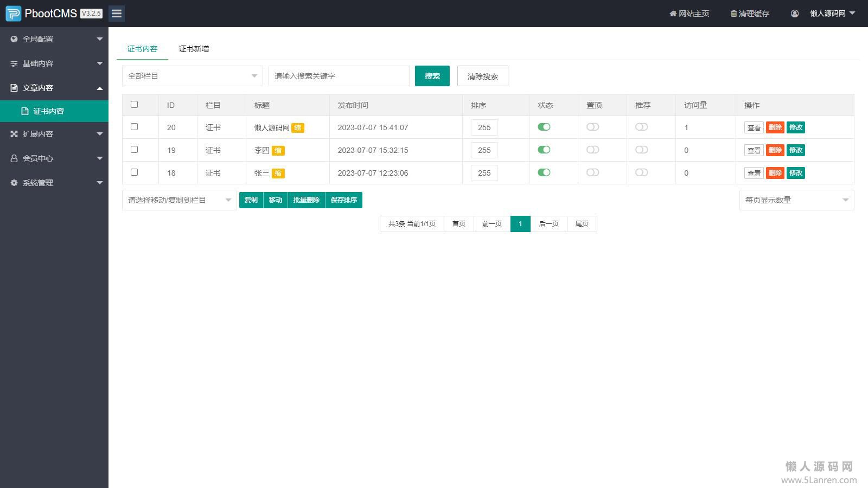This screenshot has height=488, width=868.
Task: Switch to the 证书新增 tab
Action: [x=194, y=49]
